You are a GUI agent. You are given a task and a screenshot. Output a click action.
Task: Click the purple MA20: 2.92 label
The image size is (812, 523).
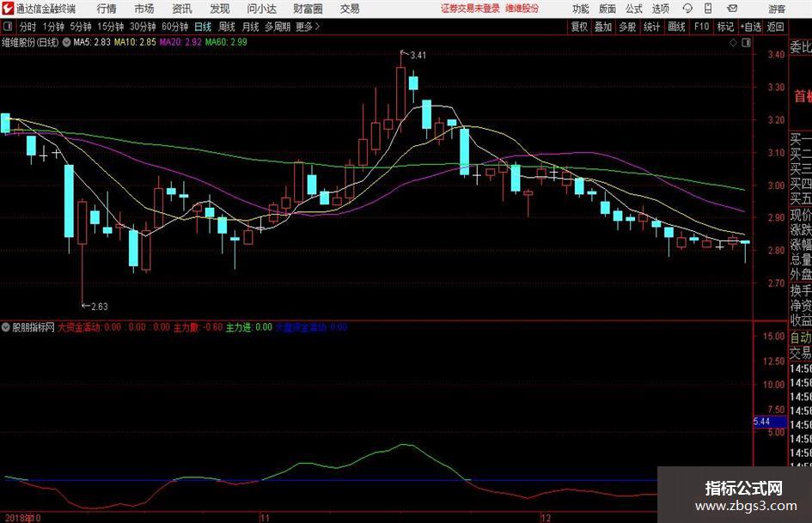point(180,42)
